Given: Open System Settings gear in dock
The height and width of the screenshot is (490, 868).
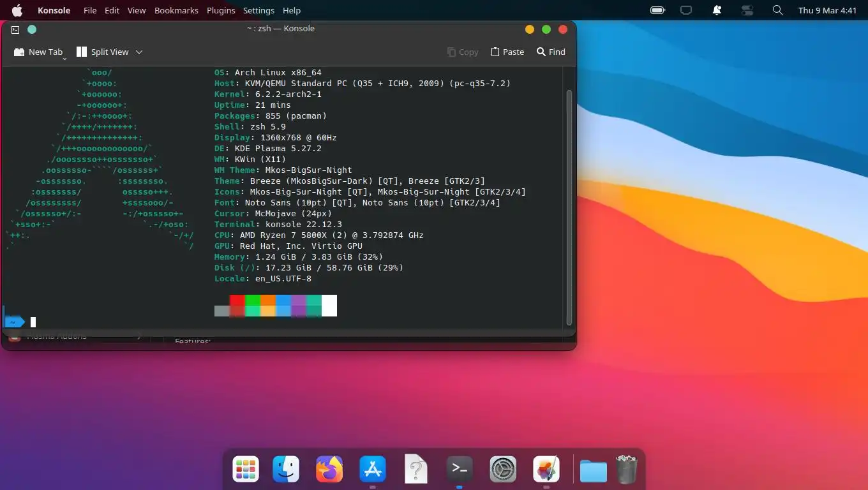Looking at the screenshot, I should [x=503, y=470].
